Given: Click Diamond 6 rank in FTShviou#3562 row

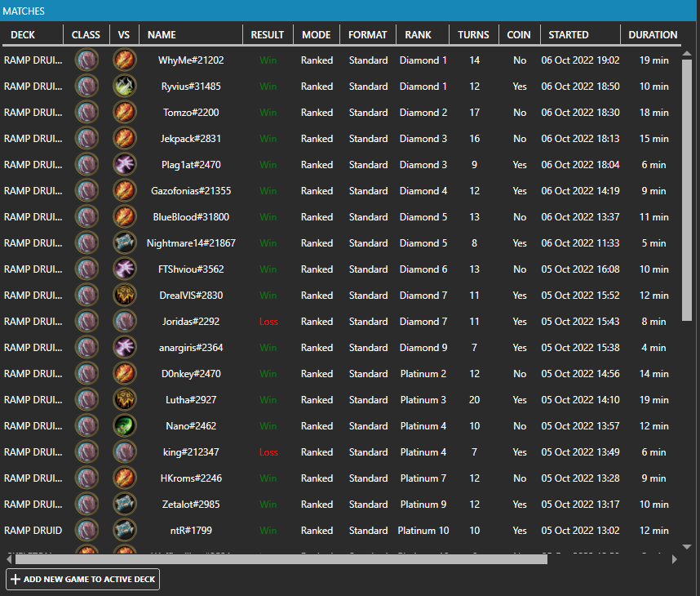Looking at the screenshot, I should tap(423, 269).
